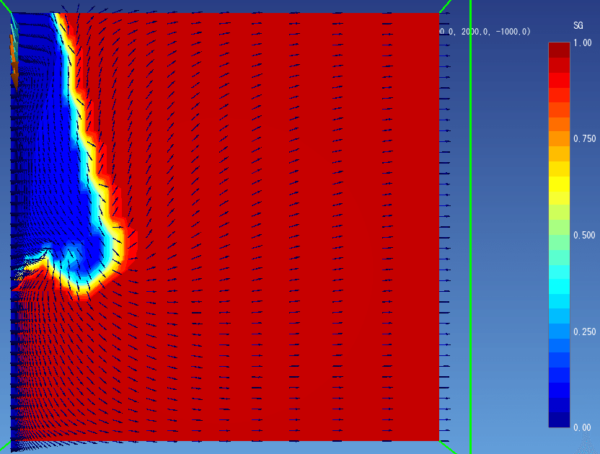The image size is (600, 454).
Task: Select the 1.00 label on color scale
Action: tap(582, 43)
